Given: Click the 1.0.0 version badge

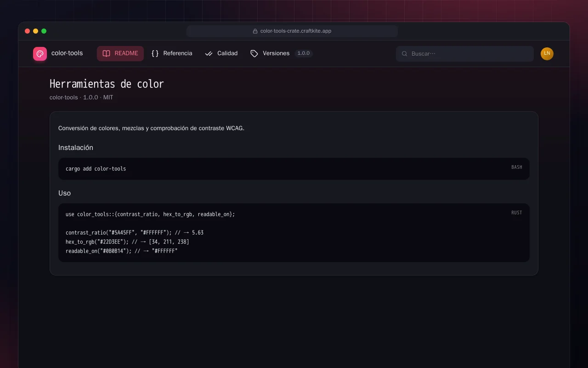Looking at the screenshot, I should pos(304,53).
